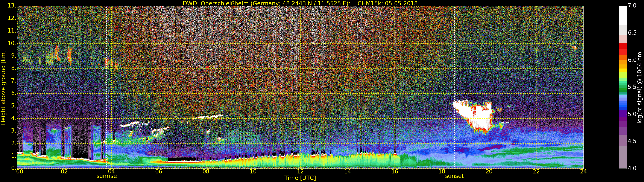Click the time axis tick label '04'
The image size is (644, 182).
[111, 172]
